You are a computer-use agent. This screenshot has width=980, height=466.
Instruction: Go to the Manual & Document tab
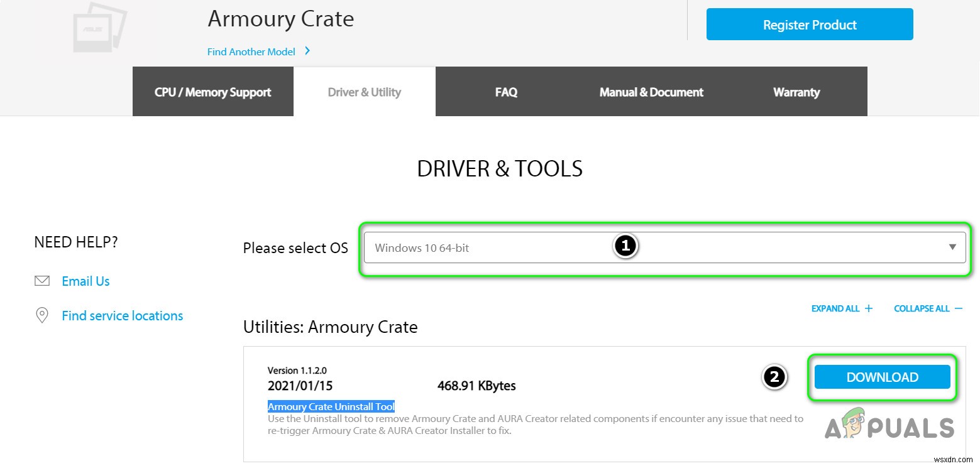651,92
